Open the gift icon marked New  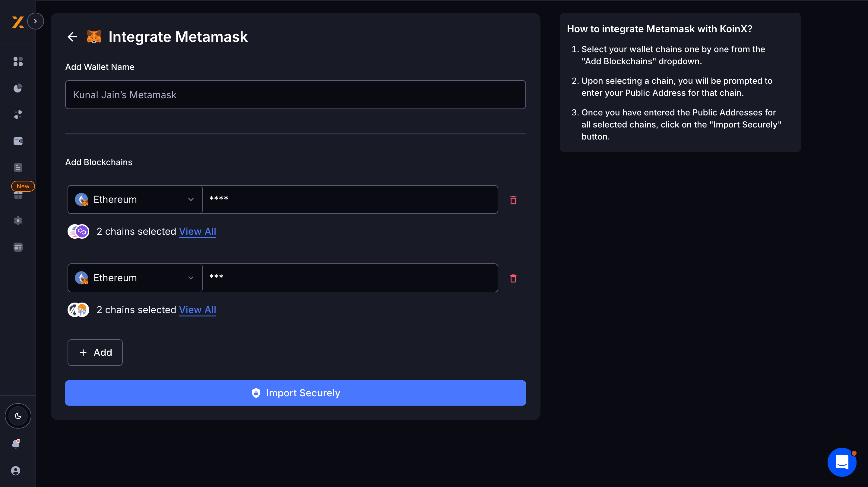(18, 195)
